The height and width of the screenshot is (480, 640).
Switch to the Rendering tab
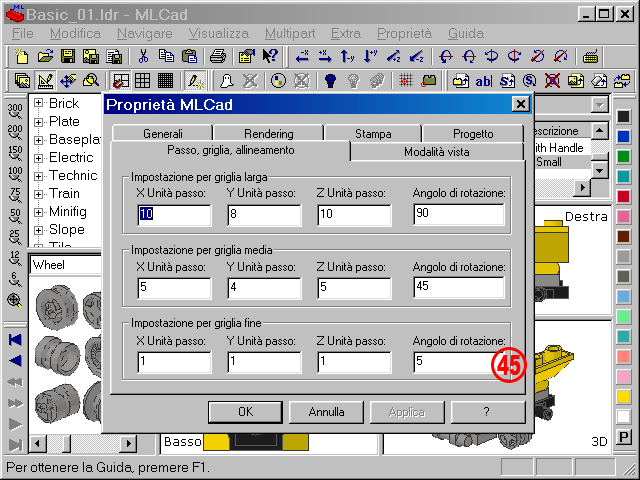pyautogui.click(x=269, y=133)
